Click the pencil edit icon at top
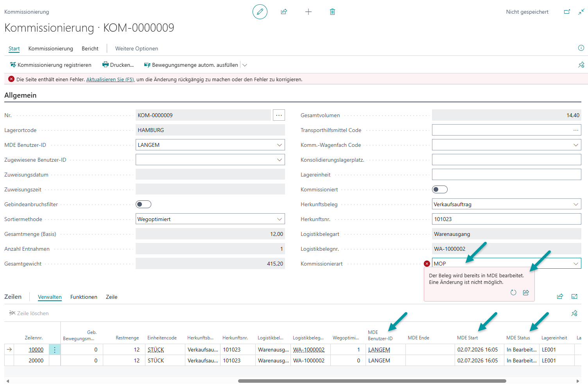The height and width of the screenshot is (389, 588). 260,12
